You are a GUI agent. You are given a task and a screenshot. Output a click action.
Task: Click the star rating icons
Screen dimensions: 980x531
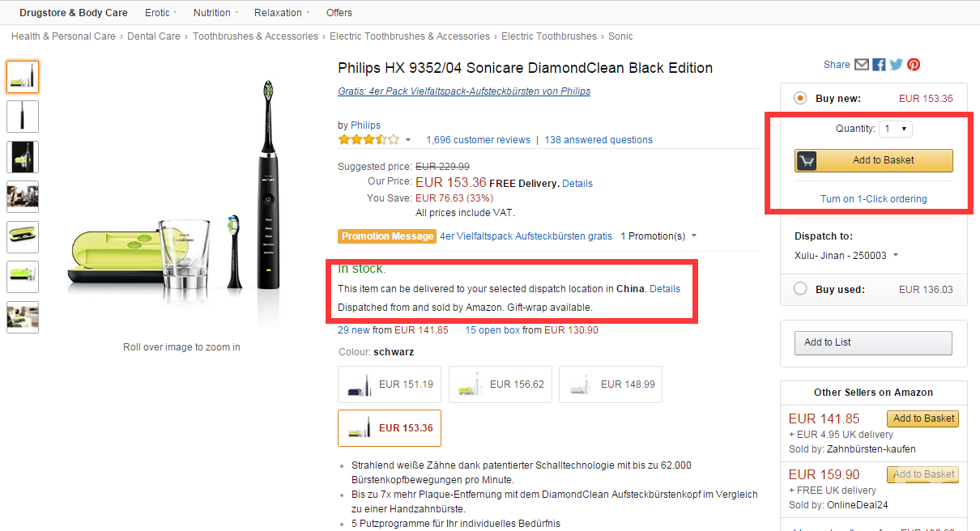point(369,140)
